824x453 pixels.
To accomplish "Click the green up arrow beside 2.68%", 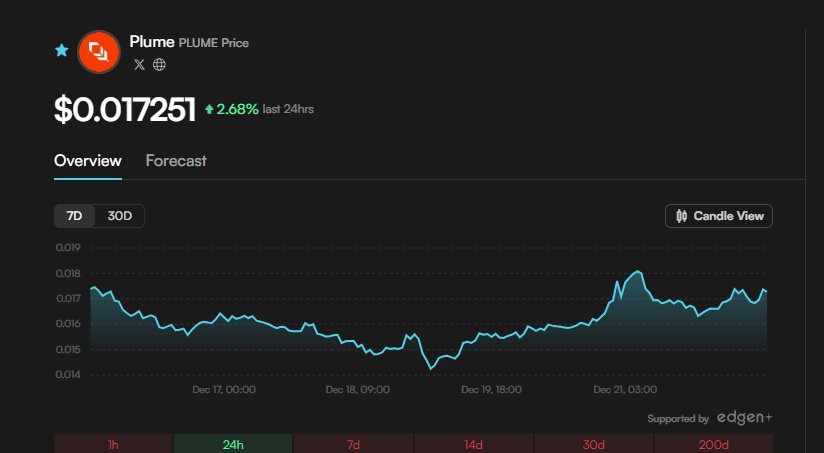I will (209, 109).
